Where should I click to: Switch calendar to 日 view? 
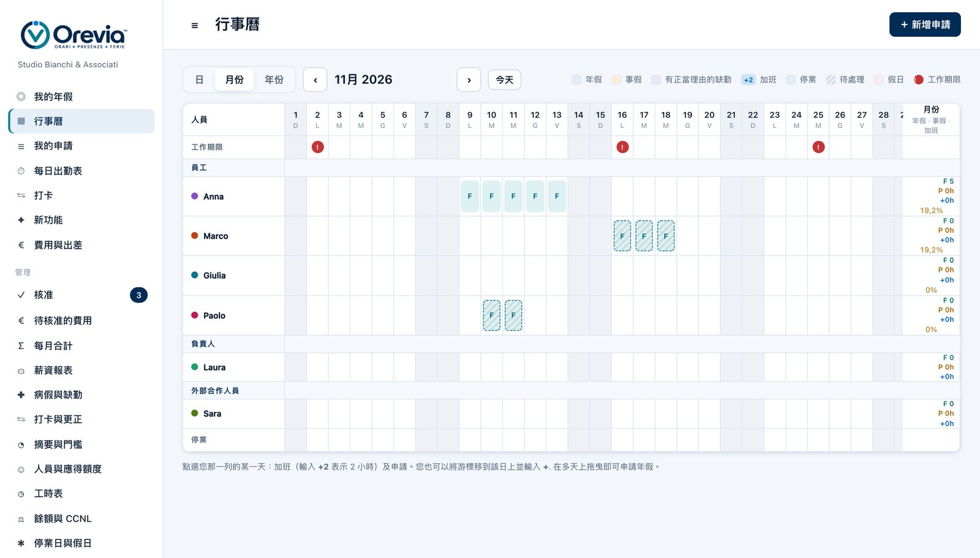pos(199,80)
